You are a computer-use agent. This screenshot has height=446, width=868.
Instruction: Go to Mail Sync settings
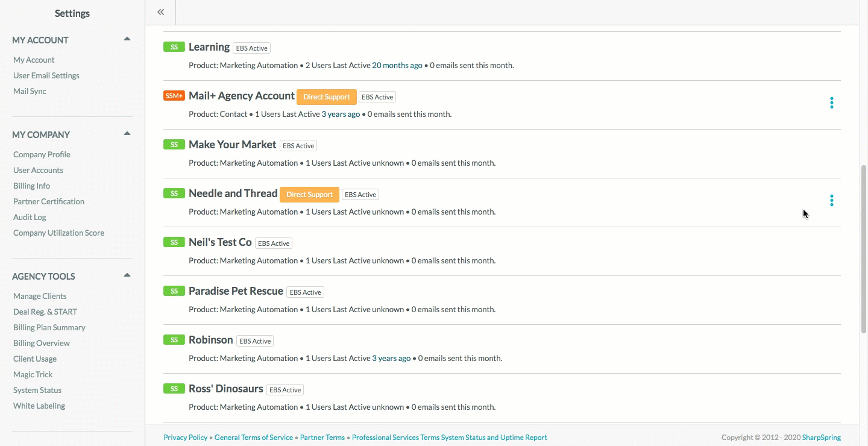click(30, 91)
